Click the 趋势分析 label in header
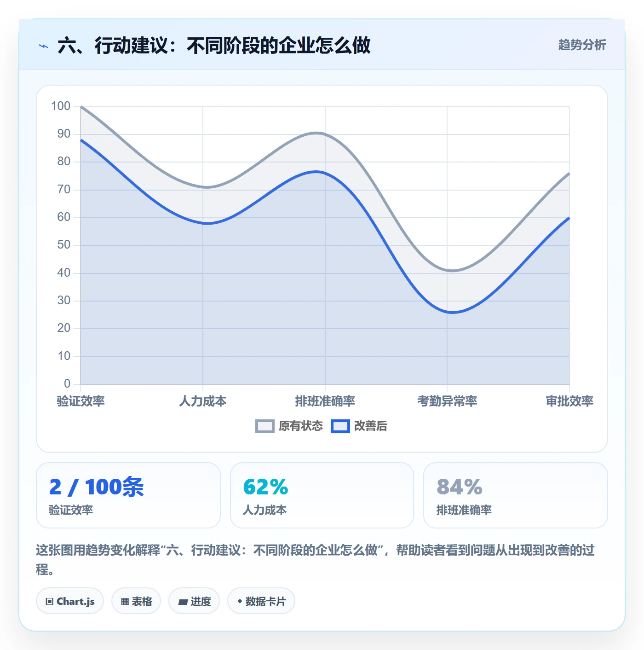Screen dimensions: 644x650 coord(582,45)
